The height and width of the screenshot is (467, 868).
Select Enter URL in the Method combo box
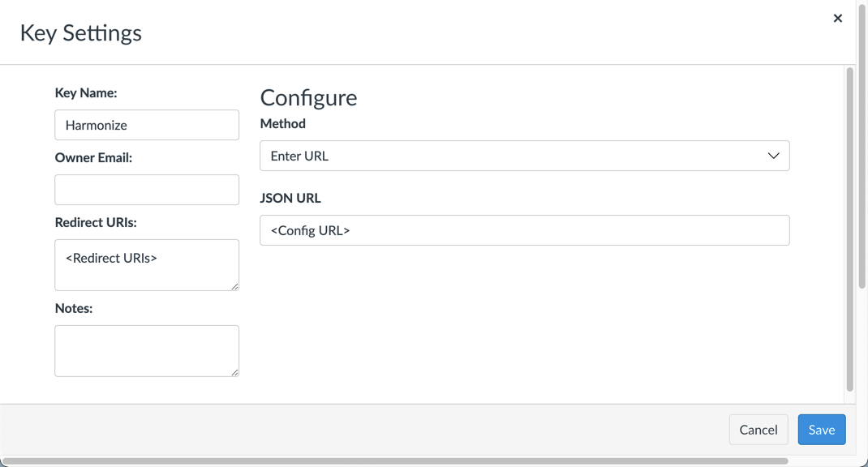pyautogui.click(x=524, y=156)
